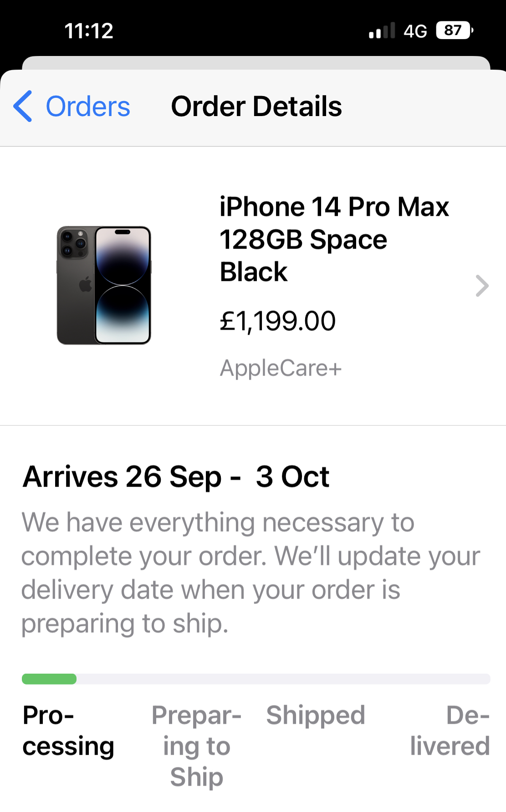Select the Delivered status step

450,731
